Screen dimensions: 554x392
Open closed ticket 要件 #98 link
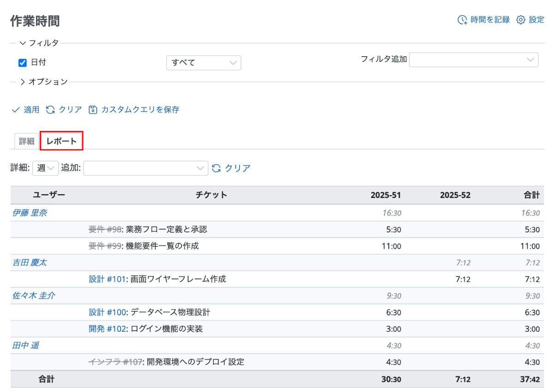(x=105, y=229)
